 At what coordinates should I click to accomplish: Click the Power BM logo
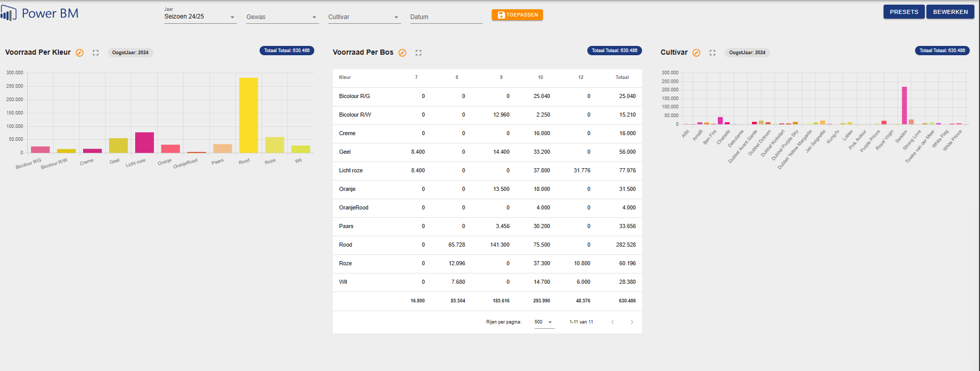(40, 13)
